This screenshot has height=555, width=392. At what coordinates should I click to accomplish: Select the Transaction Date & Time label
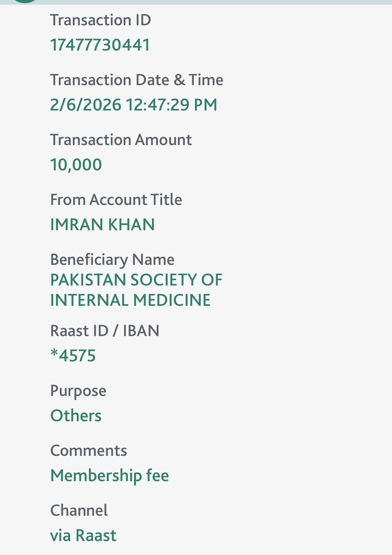(x=137, y=80)
